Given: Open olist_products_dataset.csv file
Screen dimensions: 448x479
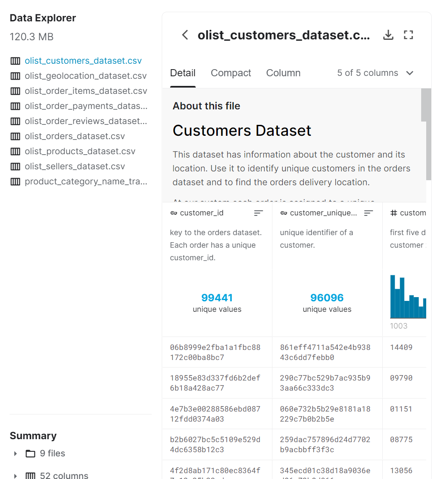Looking at the screenshot, I should (80, 152).
